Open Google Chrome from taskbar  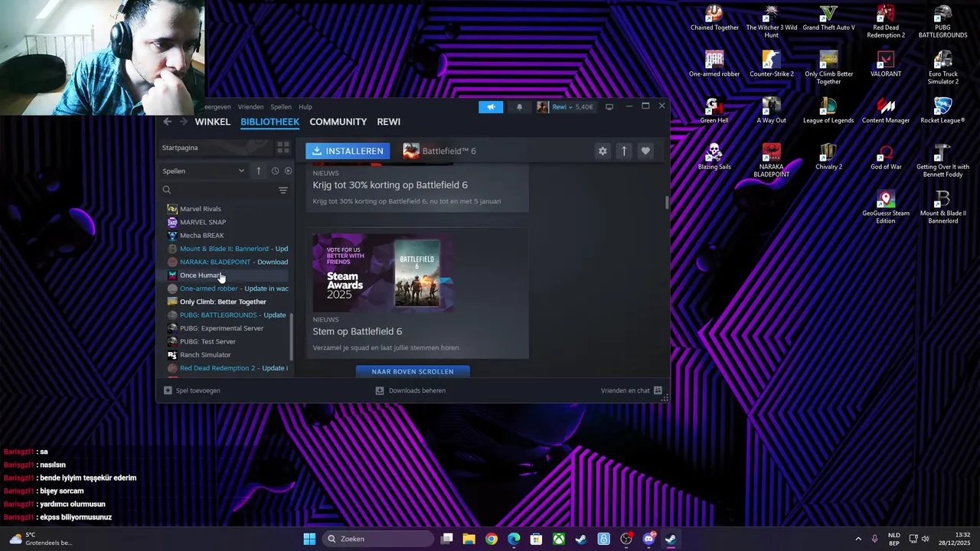coord(492,539)
